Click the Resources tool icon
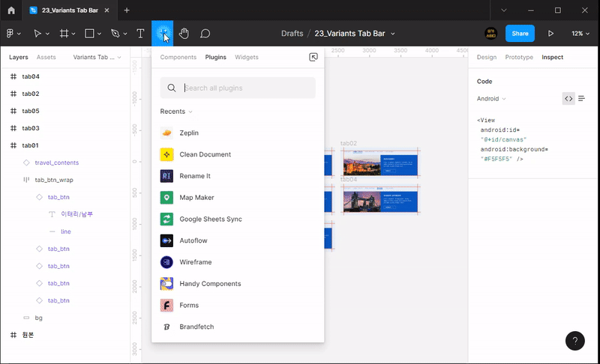600x364 pixels. click(x=162, y=33)
